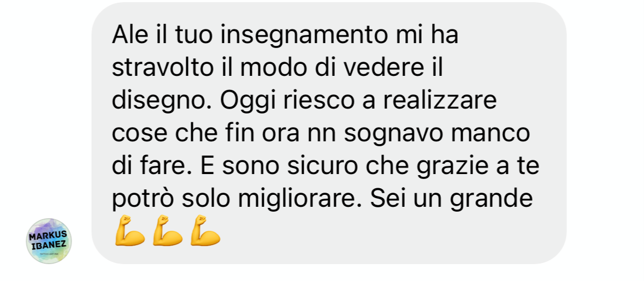Click the middle flexed bicep emoji
Viewport: 644px width, 281px height.
168,231
